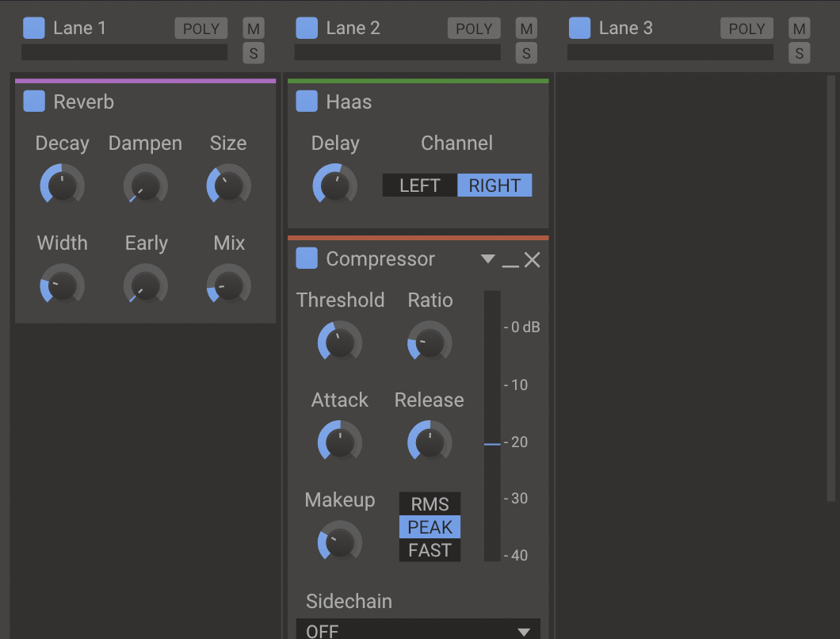Viewport: 840px width, 639px height.
Task: Click the Reverb Decay knob
Action: click(62, 186)
